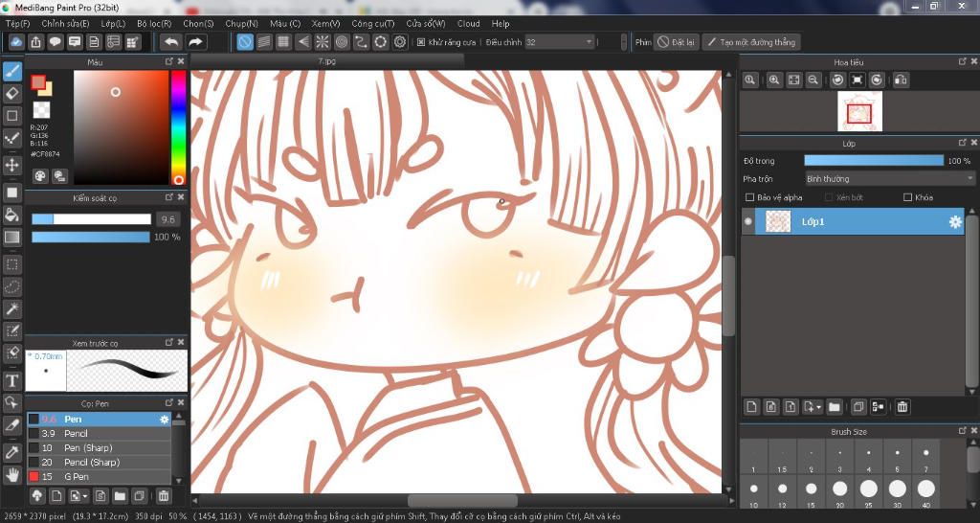Viewport: 980px width, 523px height.
Task: Select the Brush tool in left toolbar
Action: tap(11, 71)
